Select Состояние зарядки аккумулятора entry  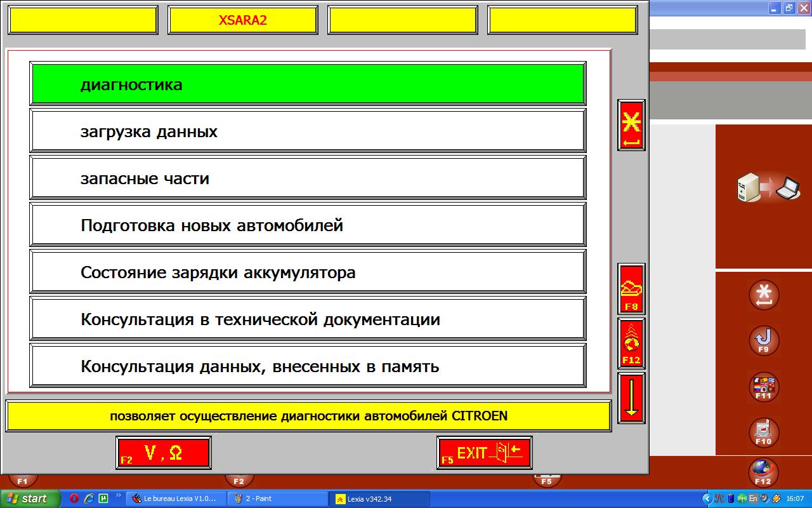click(x=308, y=272)
